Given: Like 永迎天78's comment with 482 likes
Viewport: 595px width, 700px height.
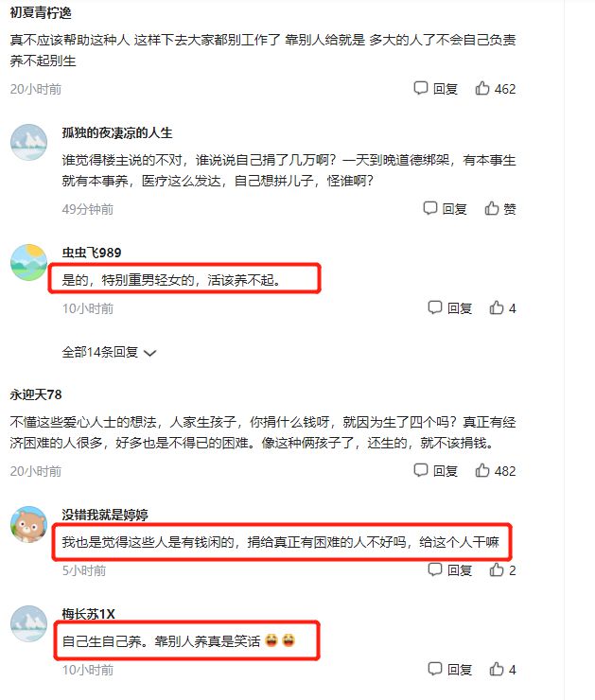Looking at the screenshot, I should [495, 470].
